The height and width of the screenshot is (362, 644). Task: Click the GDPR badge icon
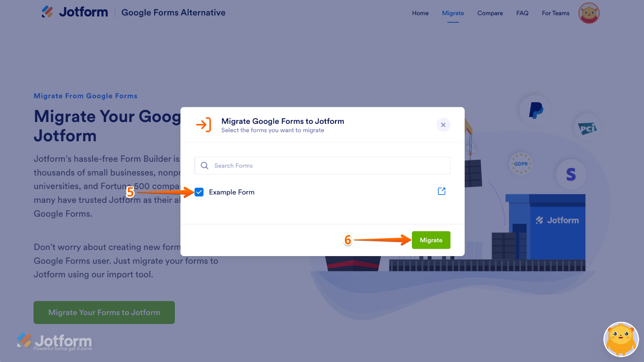521,164
